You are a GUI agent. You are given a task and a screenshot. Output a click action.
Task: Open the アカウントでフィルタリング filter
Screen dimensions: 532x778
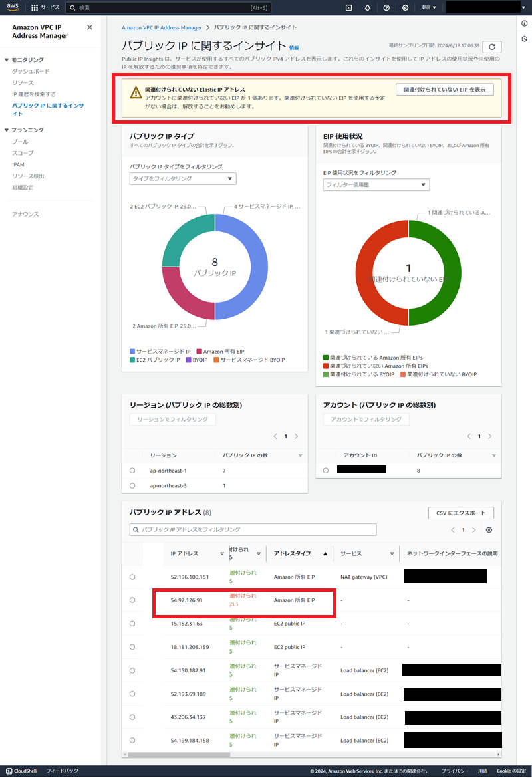pyautogui.click(x=366, y=420)
